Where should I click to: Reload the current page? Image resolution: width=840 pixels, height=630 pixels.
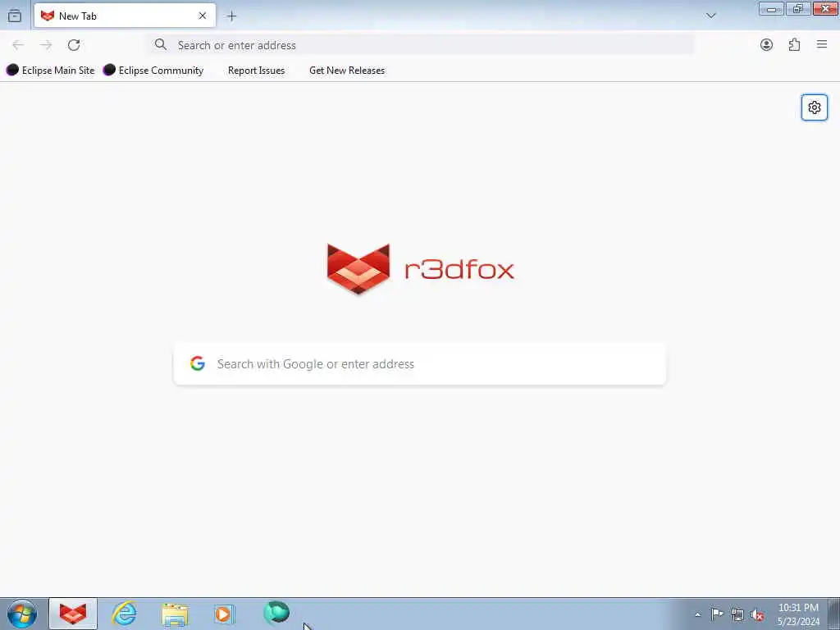tap(74, 45)
